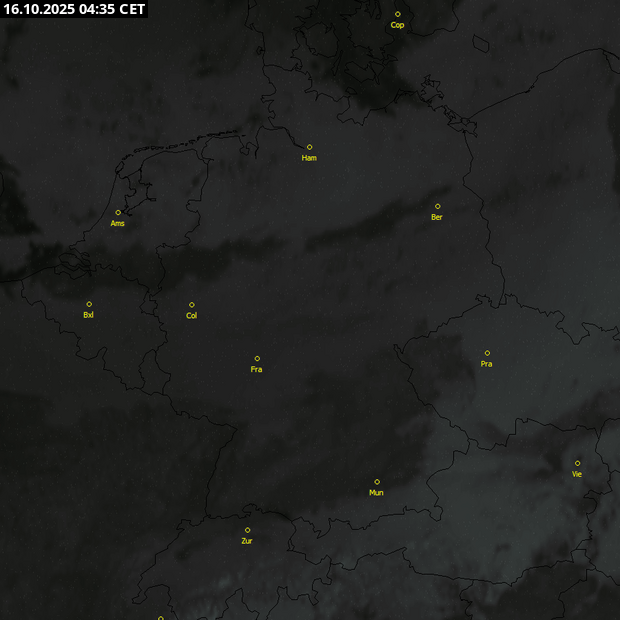
Task: Click the Zurich city marker
Action: pyautogui.click(x=247, y=530)
